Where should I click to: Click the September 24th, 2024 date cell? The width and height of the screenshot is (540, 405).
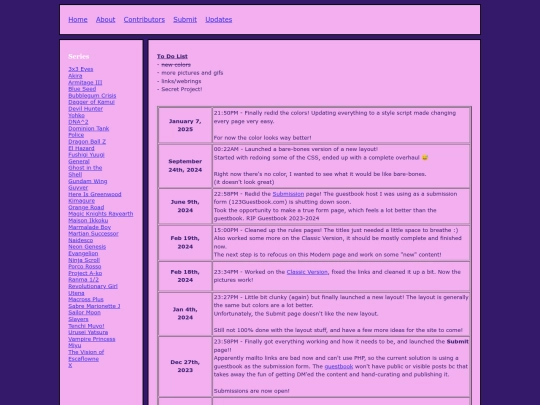(x=185, y=166)
